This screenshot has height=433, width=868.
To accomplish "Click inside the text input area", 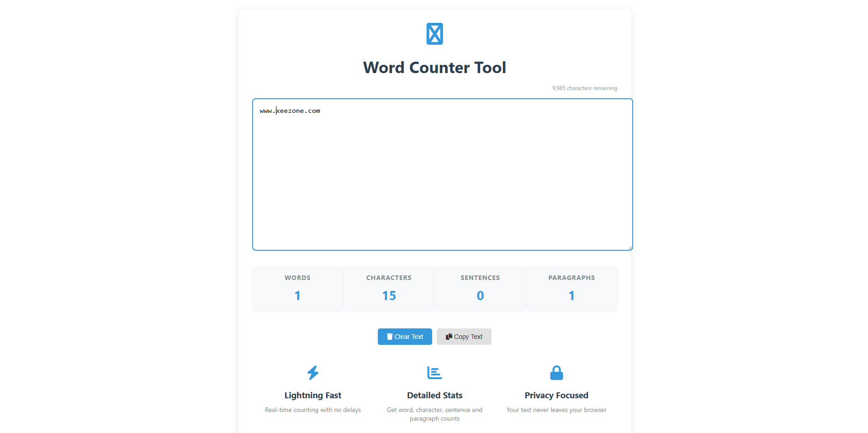I will (443, 174).
